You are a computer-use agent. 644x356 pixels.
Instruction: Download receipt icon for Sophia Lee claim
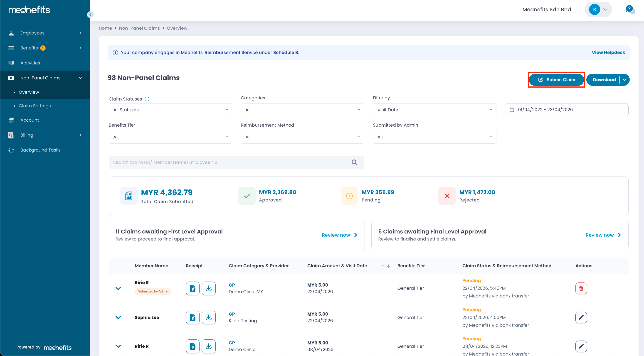(209, 317)
